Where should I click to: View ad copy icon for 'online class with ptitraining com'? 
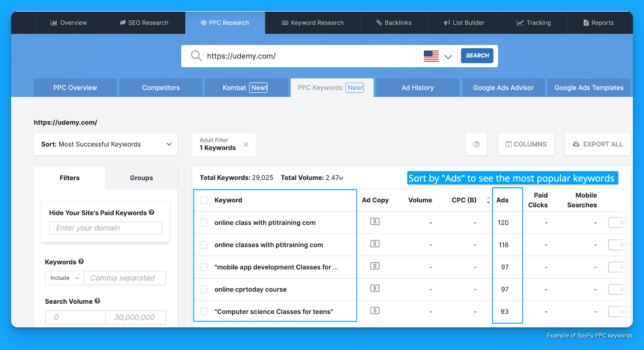375,222
